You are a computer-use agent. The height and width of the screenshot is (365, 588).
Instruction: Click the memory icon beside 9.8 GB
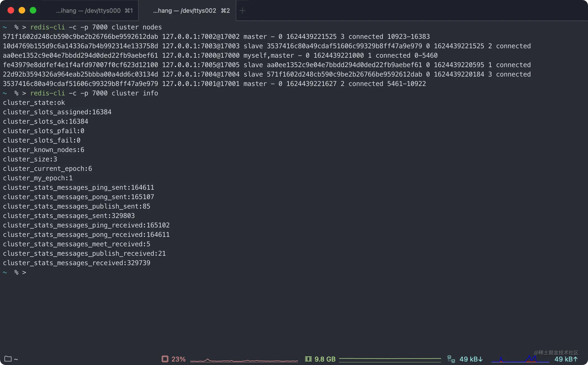308,359
